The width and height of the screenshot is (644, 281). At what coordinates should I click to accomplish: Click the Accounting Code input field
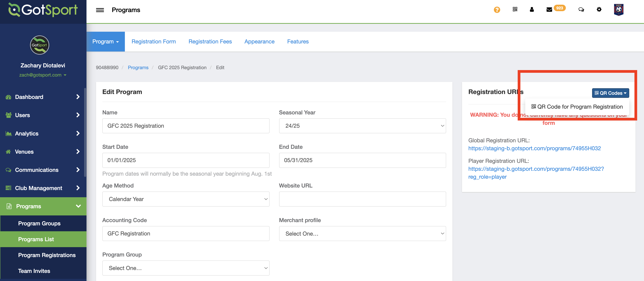tap(186, 233)
